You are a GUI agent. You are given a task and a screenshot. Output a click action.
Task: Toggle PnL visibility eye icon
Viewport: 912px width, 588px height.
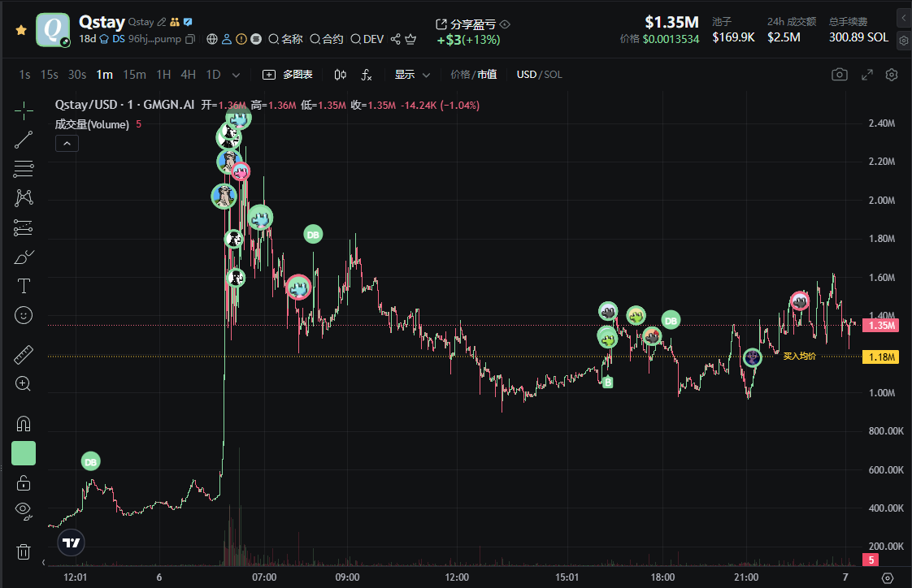coord(505,24)
